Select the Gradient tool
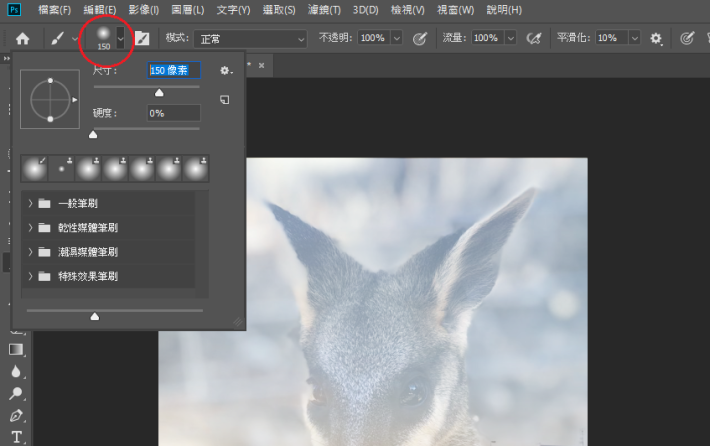 (16, 350)
